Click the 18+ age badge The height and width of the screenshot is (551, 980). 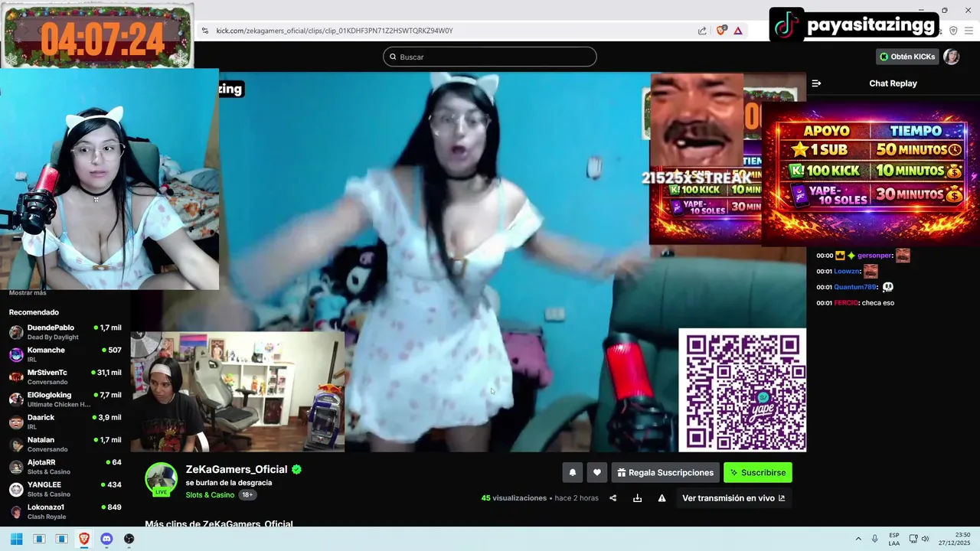point(247,495)
